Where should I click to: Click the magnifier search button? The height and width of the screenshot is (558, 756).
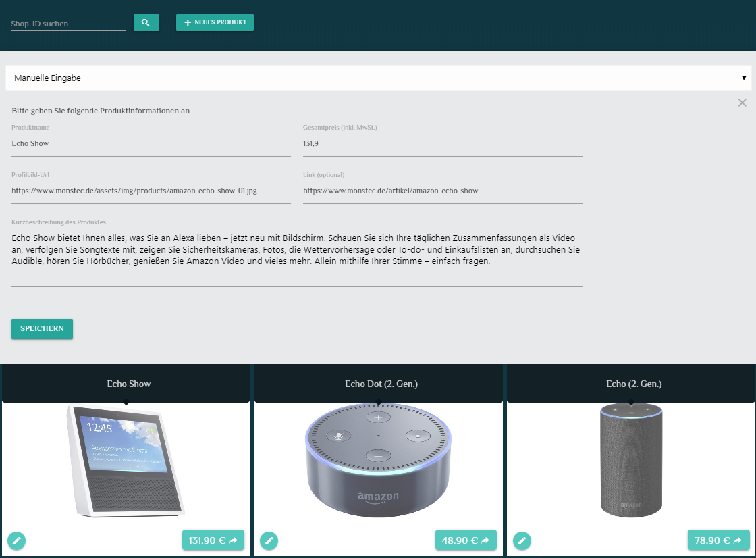tap(146, 23)
